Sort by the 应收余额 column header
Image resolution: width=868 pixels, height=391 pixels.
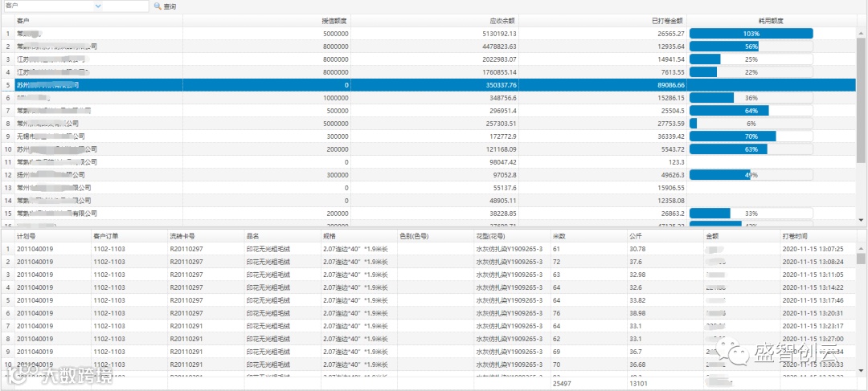click(502, 20)
